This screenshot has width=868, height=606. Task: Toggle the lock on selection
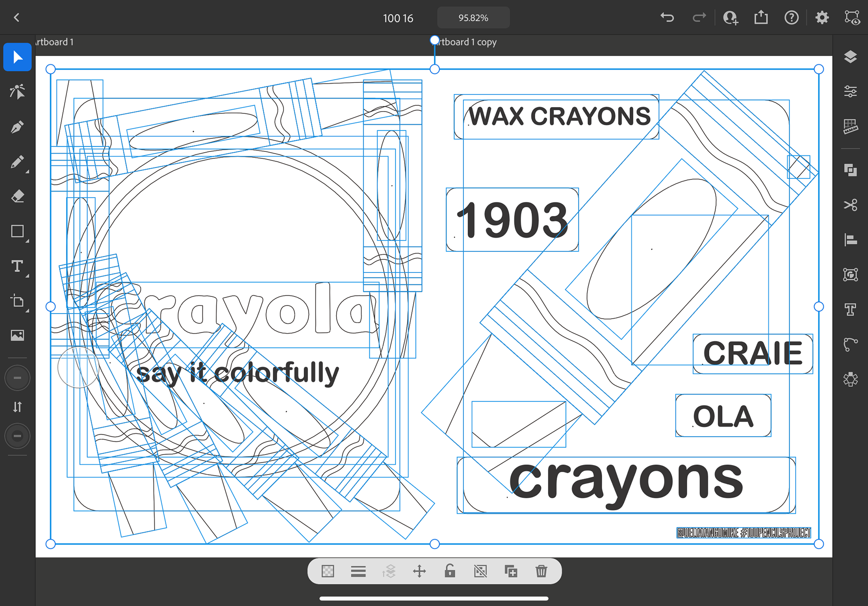(x=450, y=571)
